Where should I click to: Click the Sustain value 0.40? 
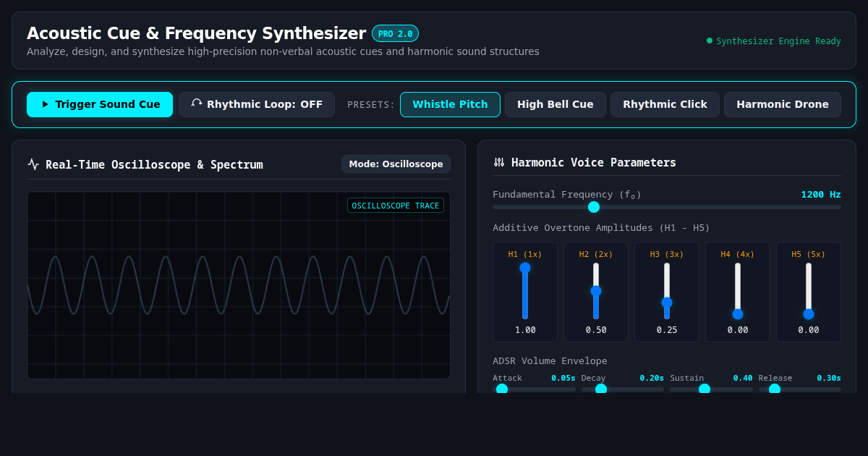pos(743,378)
